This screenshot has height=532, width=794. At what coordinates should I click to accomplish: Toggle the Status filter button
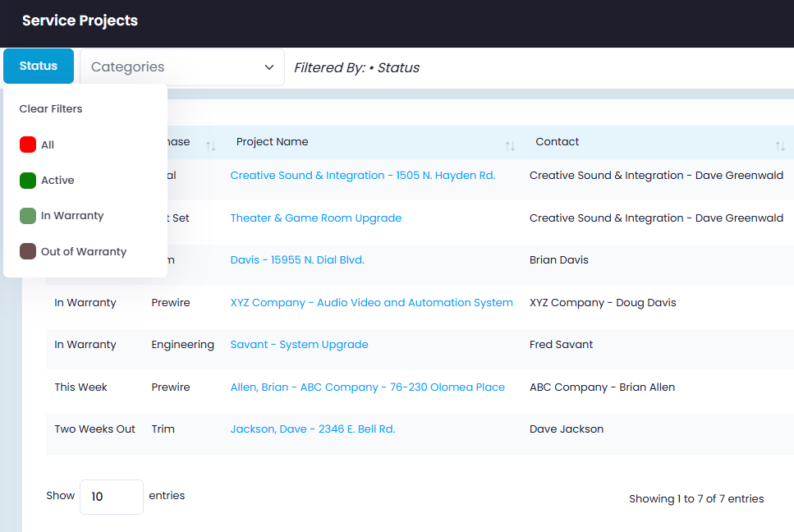(39, 66)
